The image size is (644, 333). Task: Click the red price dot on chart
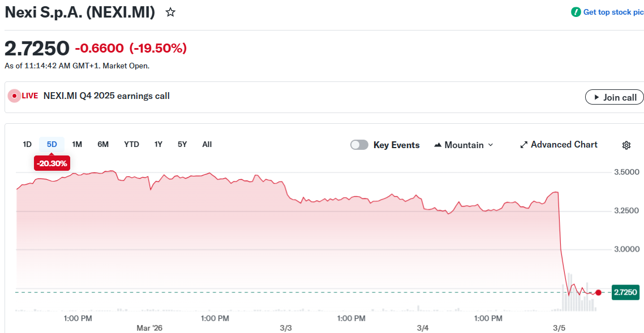(x=598, y=292)
